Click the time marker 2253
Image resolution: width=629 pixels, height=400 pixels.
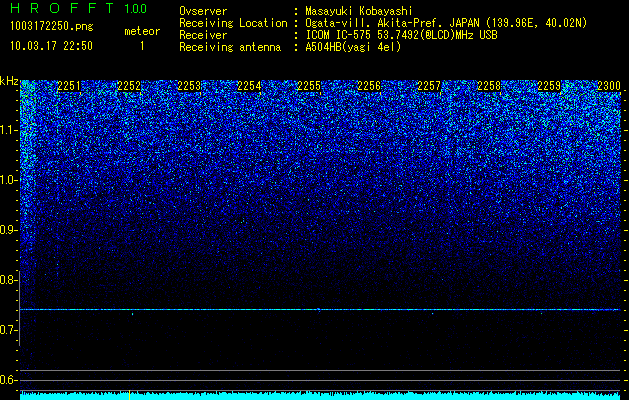189,86
